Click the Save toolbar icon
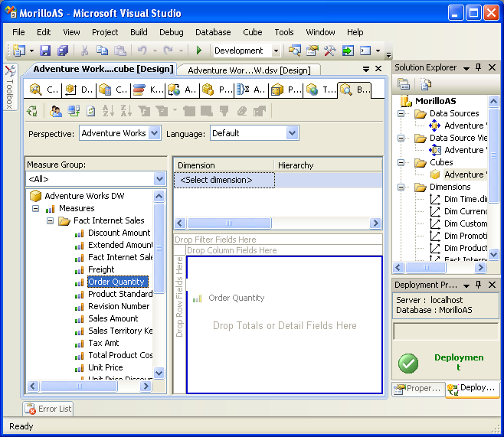This screenshot has width=504, height=437. (45, 51)
